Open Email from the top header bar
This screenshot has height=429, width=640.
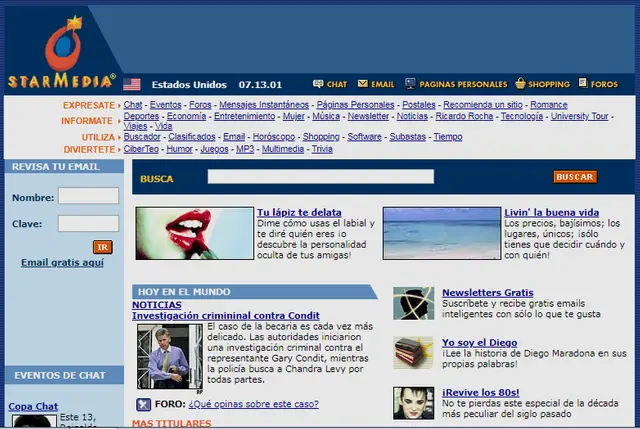click(x=376, y=84)
